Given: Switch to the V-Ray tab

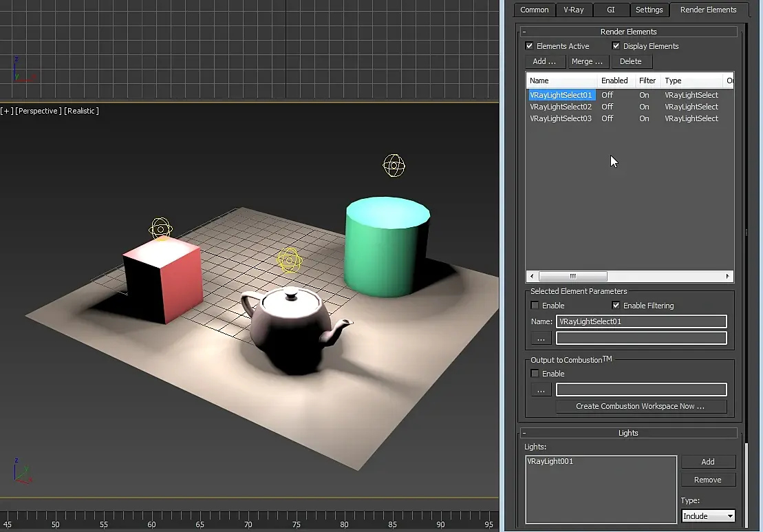Looking at the screenshot, I should tap(573, 10).
